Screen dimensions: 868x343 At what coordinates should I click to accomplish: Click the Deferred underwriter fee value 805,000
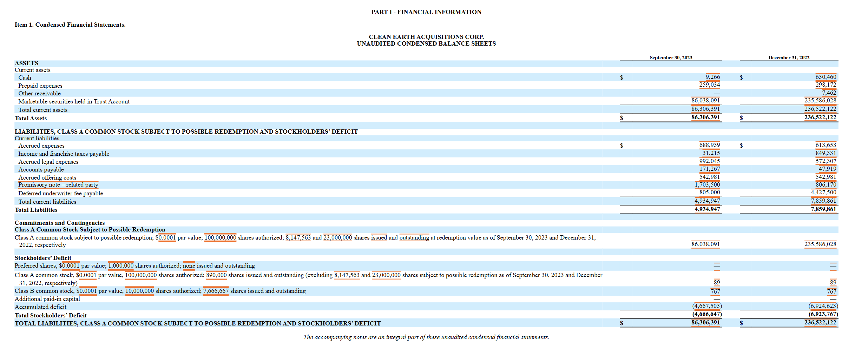click(x=709, y=192)
